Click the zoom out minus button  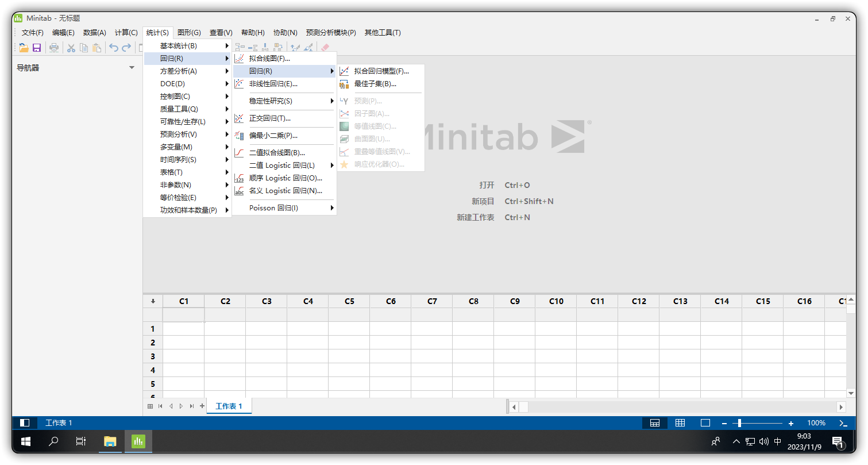click(x=724, y=424)
